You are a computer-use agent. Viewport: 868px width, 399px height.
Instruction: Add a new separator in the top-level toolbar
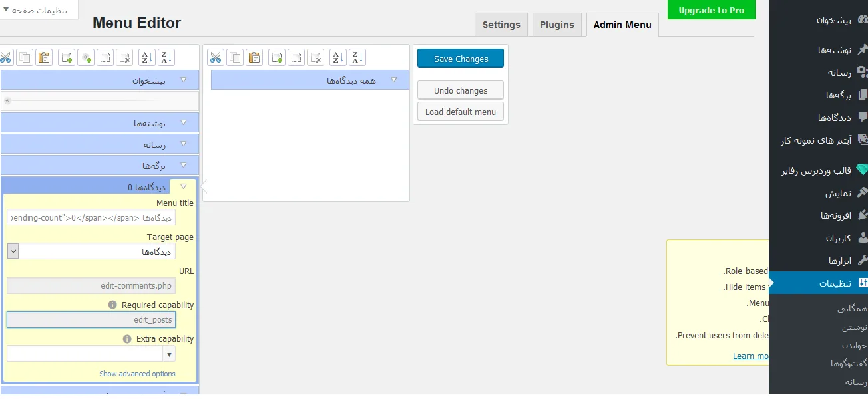click(86, 57)
